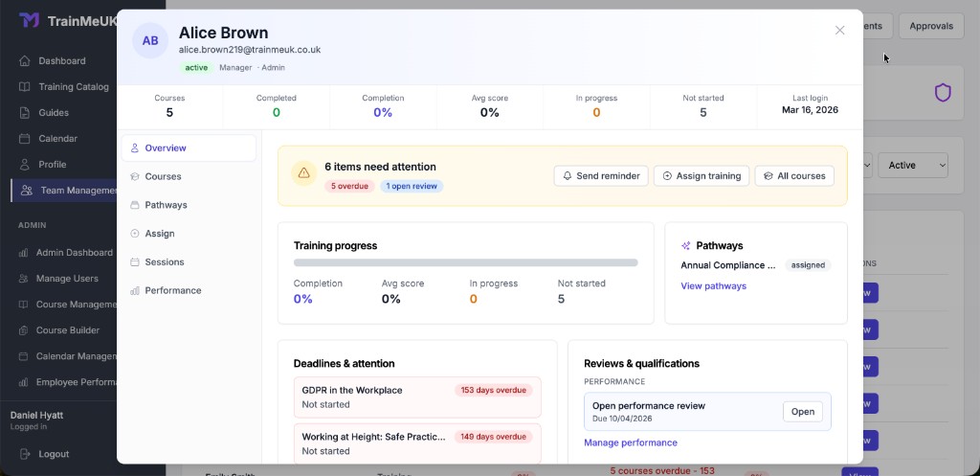Open the Overview tab
The image size is (980, 476).
(x=189, y=148)
